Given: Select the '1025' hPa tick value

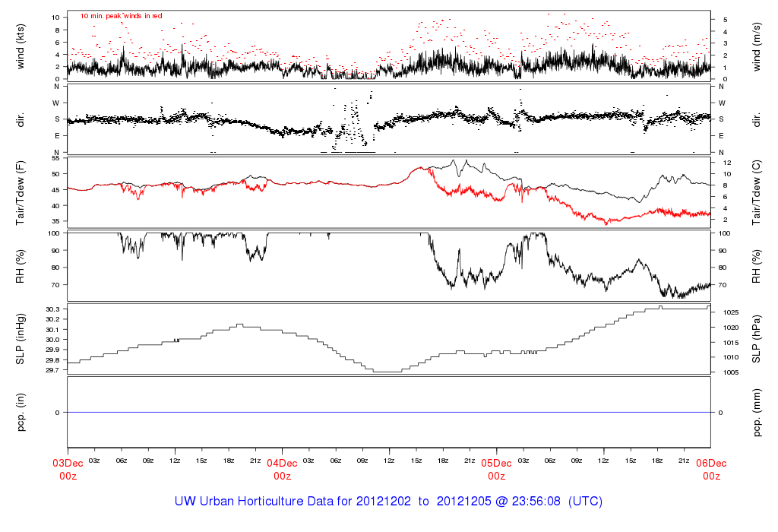Looking at the screenshot, I should (730, 312).
